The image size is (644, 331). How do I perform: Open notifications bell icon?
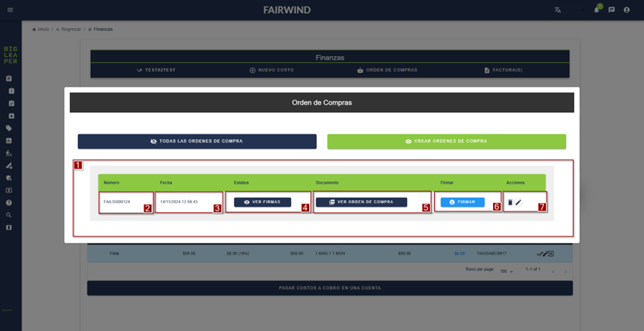(596, 10)
